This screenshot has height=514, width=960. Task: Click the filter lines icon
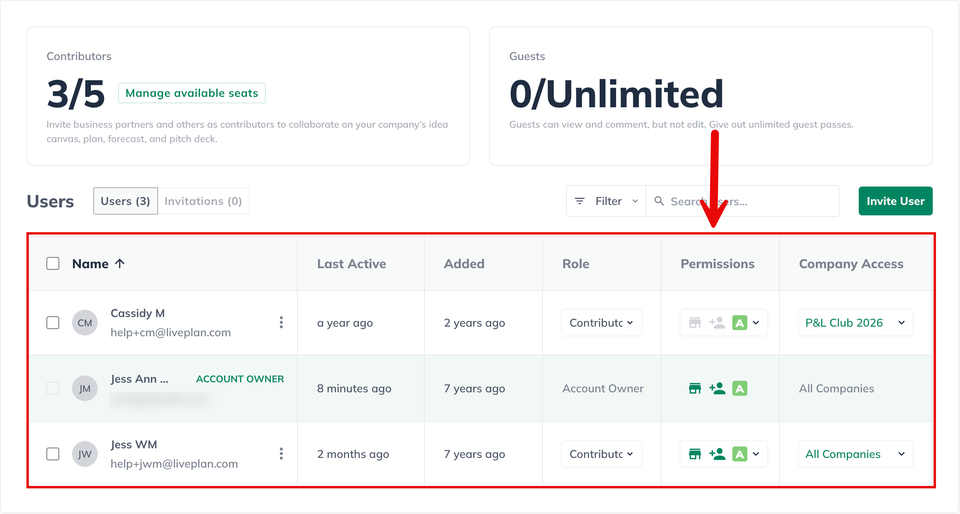pos(579,201)
